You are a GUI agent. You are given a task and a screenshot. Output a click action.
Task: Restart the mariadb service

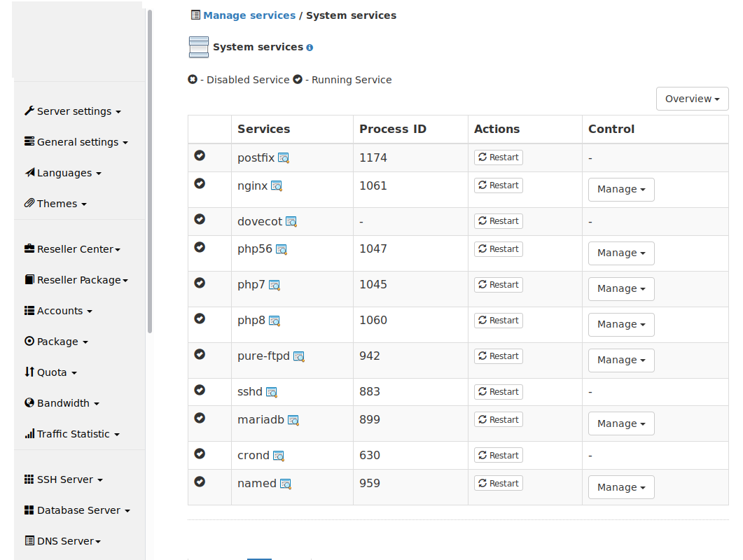coord(499,420)
